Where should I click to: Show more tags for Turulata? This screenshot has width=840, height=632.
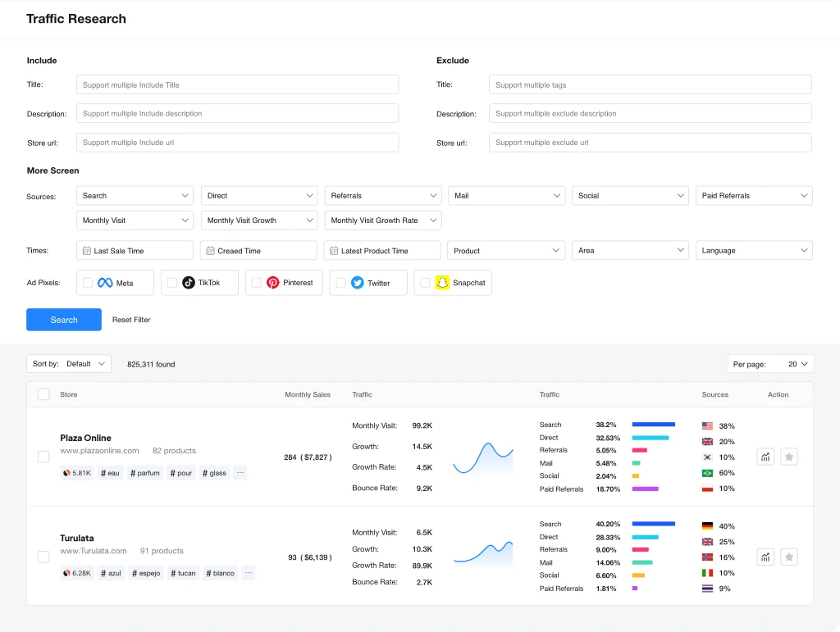tap(248, 573)
